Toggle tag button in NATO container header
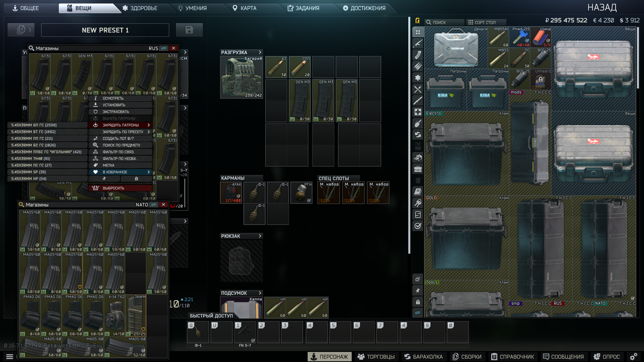The height and width of the screenshot is (362, 644). click(153, 205)
